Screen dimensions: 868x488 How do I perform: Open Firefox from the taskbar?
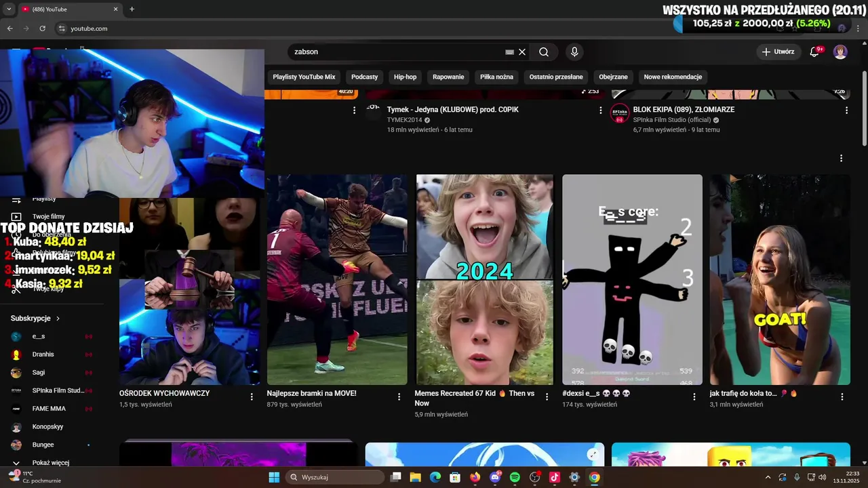tap(475, 477)
